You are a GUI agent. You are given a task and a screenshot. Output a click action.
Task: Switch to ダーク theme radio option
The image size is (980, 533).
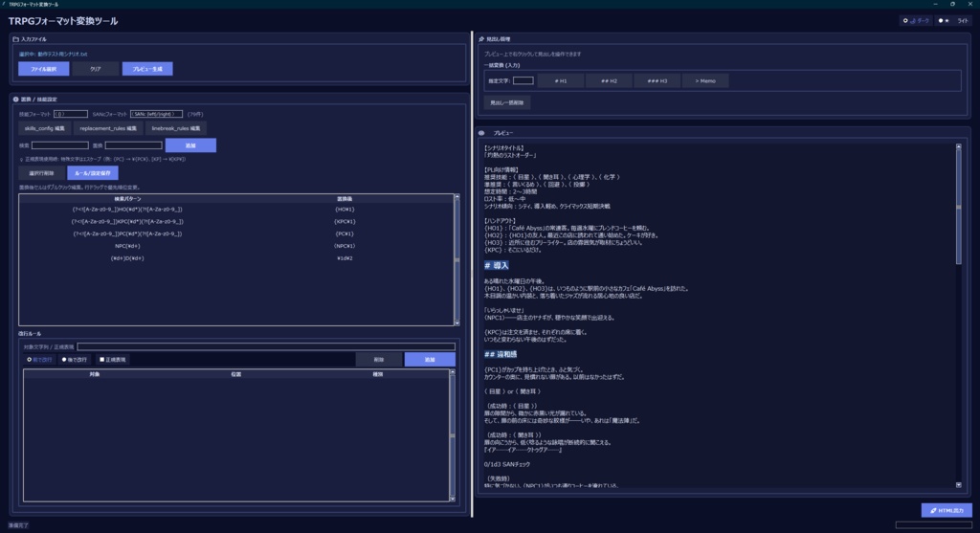point(916,21)
